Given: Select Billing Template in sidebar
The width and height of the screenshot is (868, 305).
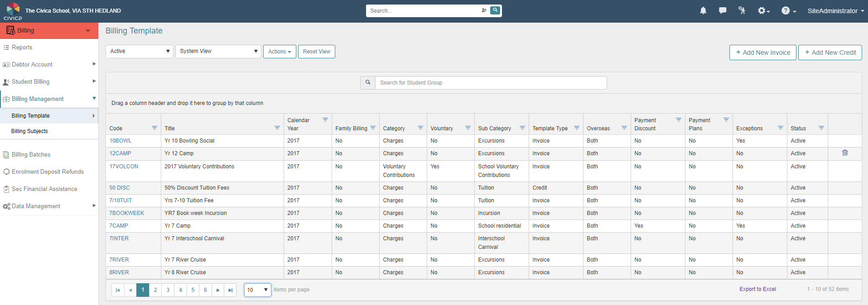Looking at the screenshot, I should click(x=49, y=116).
